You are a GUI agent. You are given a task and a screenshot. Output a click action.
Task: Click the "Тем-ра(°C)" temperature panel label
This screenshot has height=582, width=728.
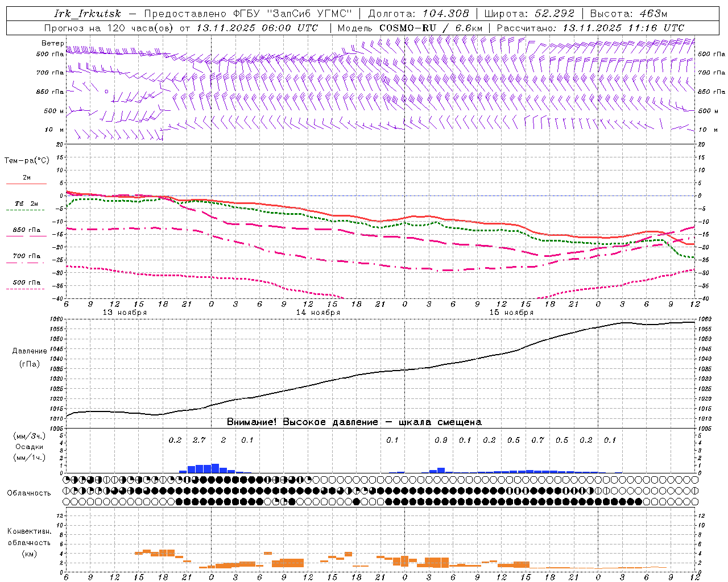(x=27, y=161)
